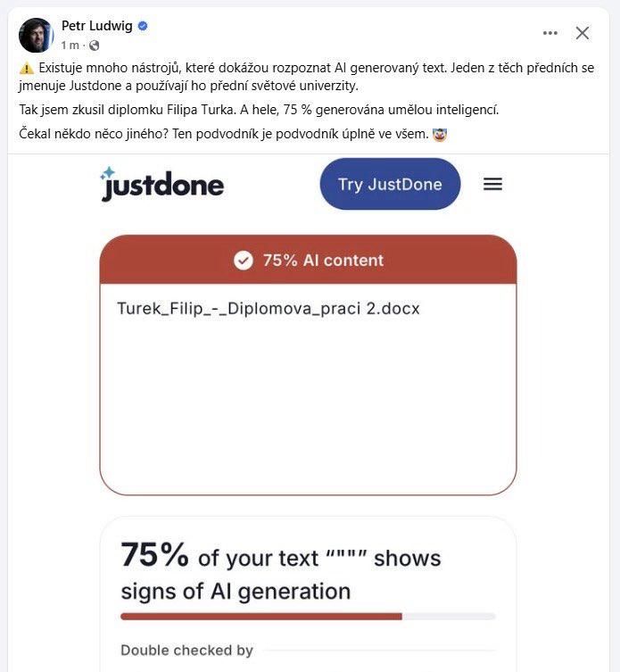Click the yellow warning emoji in the post
The width and height of the screenshot is (620, 672).
point(26,68)
